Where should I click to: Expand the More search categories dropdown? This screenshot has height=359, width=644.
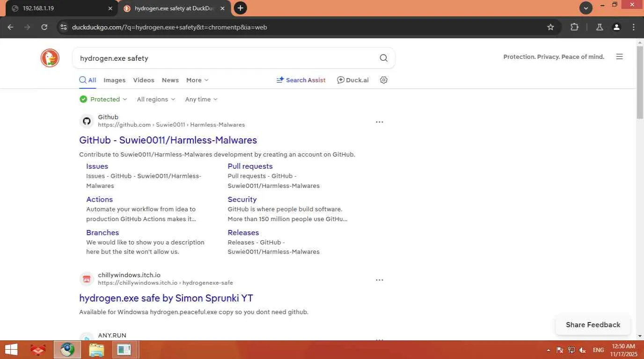198,80
